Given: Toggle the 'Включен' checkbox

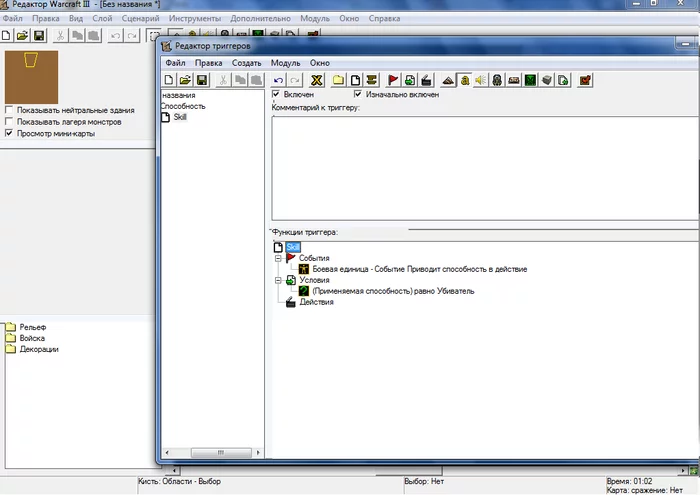Looking at the screenshot, I should pyautogui.click(x=276, y=94).
